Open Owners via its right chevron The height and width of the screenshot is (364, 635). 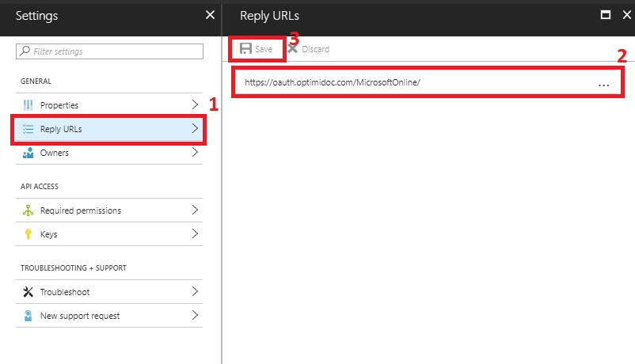pos(195,153)
